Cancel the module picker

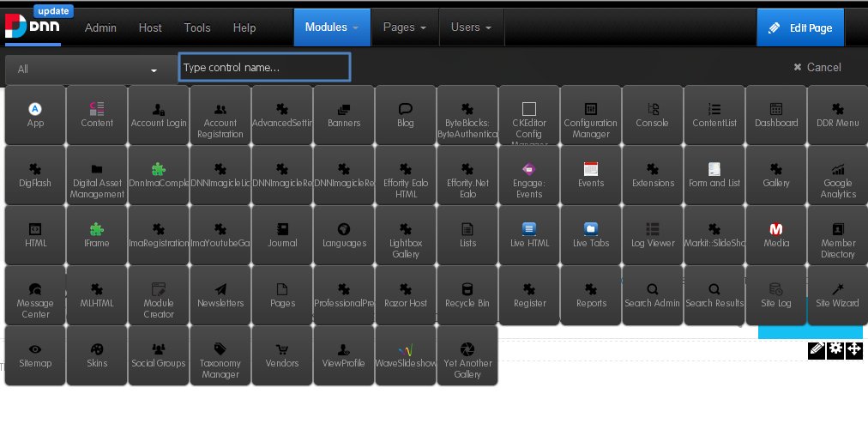tap(817, 67)
